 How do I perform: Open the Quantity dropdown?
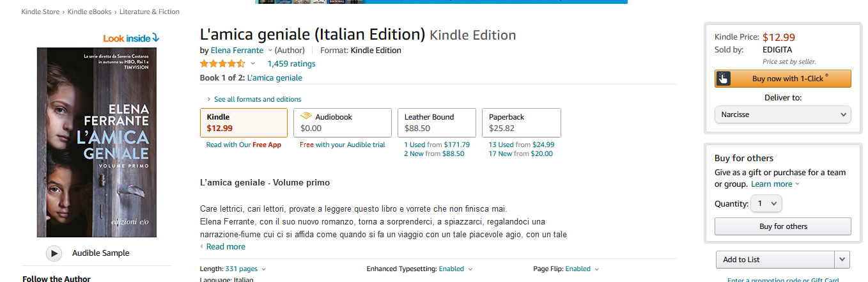(766, 204)
